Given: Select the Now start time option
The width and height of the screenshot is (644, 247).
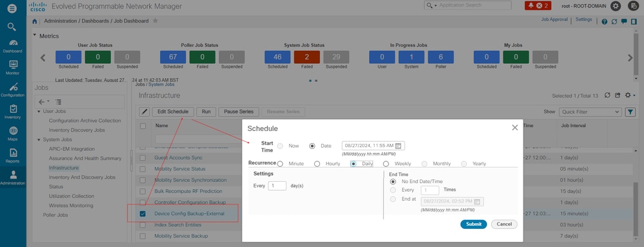Looking at the screenshot, I should point(280,146).
